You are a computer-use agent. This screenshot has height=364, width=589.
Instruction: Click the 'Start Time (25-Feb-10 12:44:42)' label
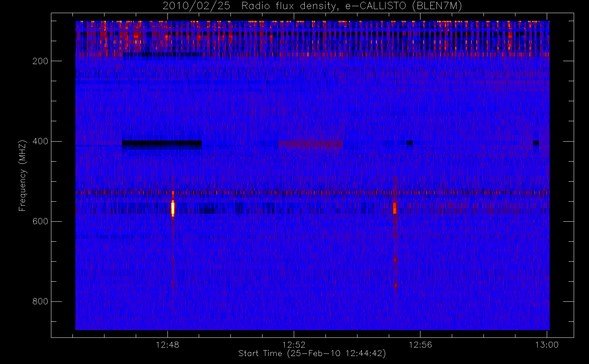coord(312,353)
